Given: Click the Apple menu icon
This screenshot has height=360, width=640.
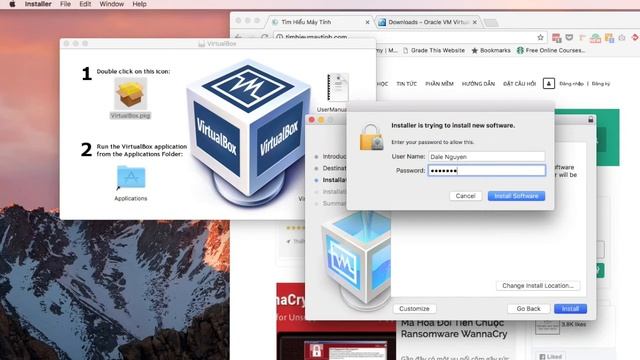Looking at the screenshot, I should point(12,4).
